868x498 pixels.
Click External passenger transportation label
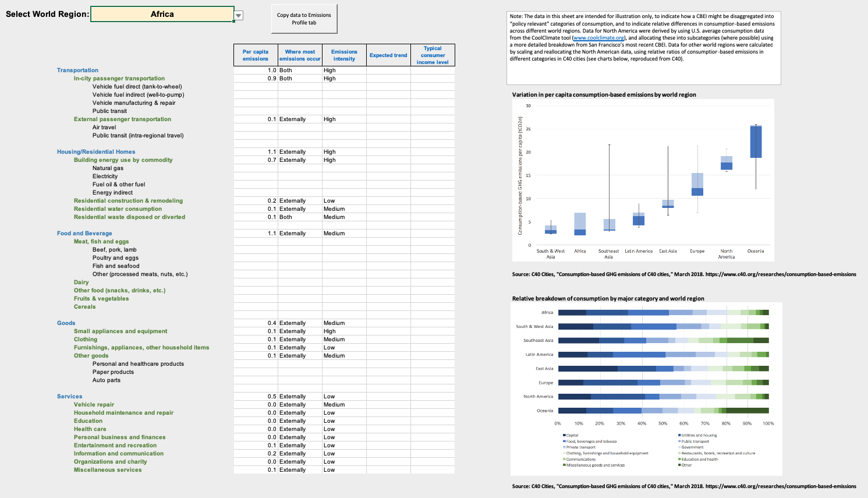[x=122, y=119]
